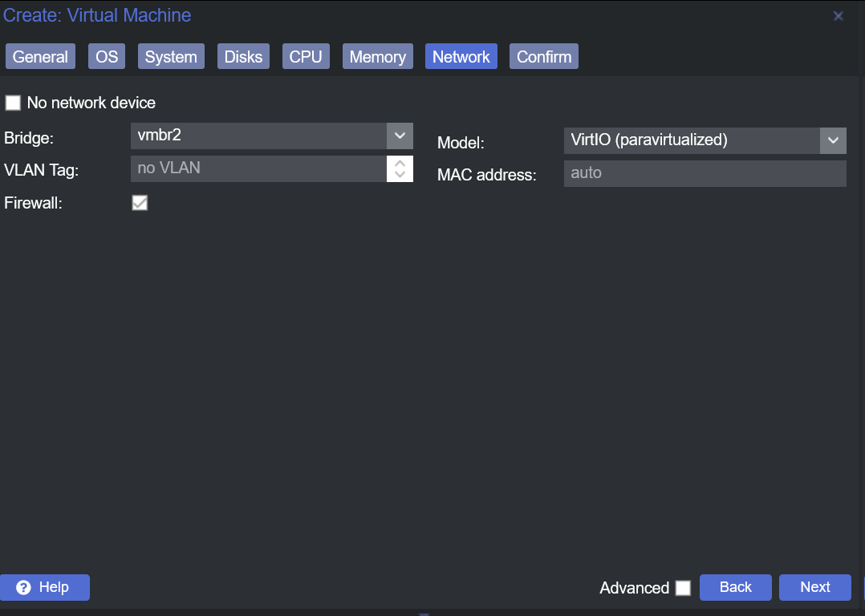Click into the MAC address field

pos(705,173)
